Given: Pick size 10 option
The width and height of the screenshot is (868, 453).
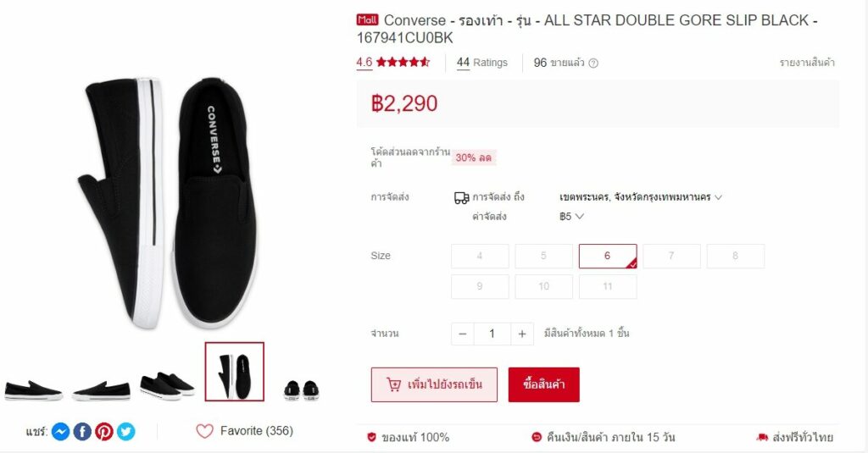Looking at the screenshot, I should pyautogui.click(x=543, y=286).
